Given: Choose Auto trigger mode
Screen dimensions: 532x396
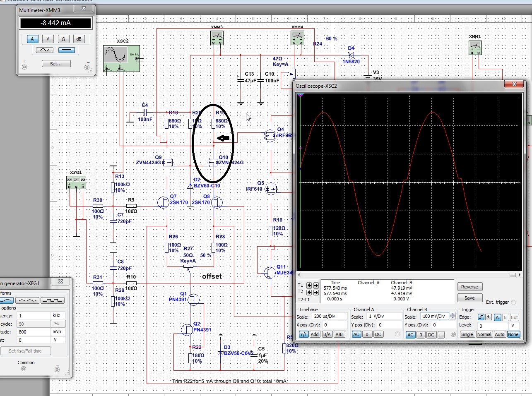Looking at the screenshot, I should (500, 334).
